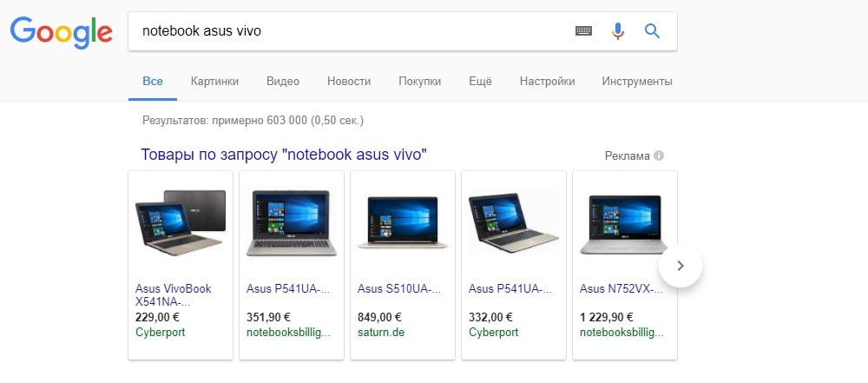Open the Ещё dropdown menu
The height and width of the screenshot is (383, 868).
480,82
